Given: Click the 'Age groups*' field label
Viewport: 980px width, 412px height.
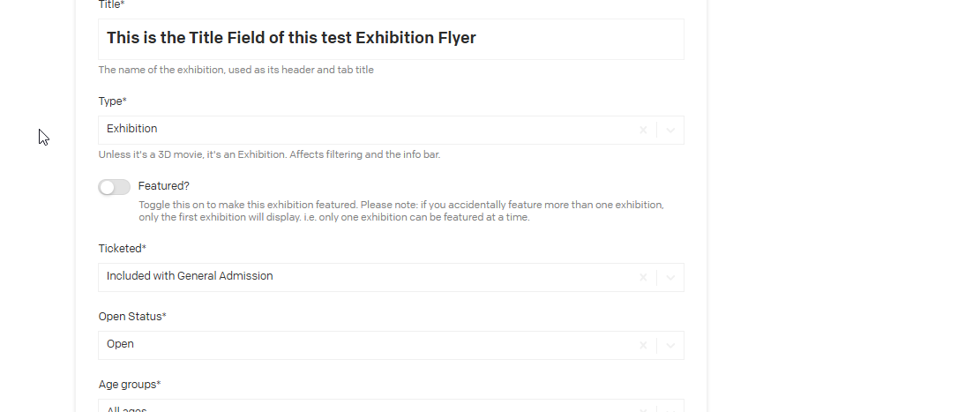Looking at the screenshot, I should pyautogui.click(x=130, y=385).
